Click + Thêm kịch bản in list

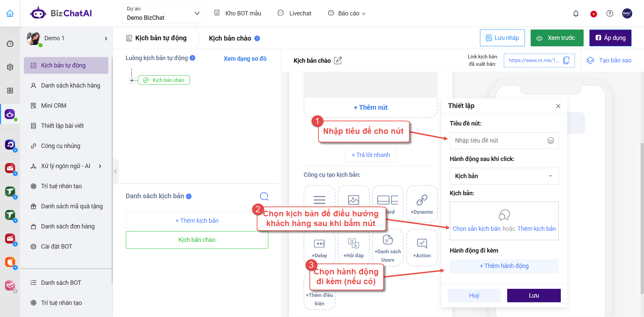click(x=197, y=221)
